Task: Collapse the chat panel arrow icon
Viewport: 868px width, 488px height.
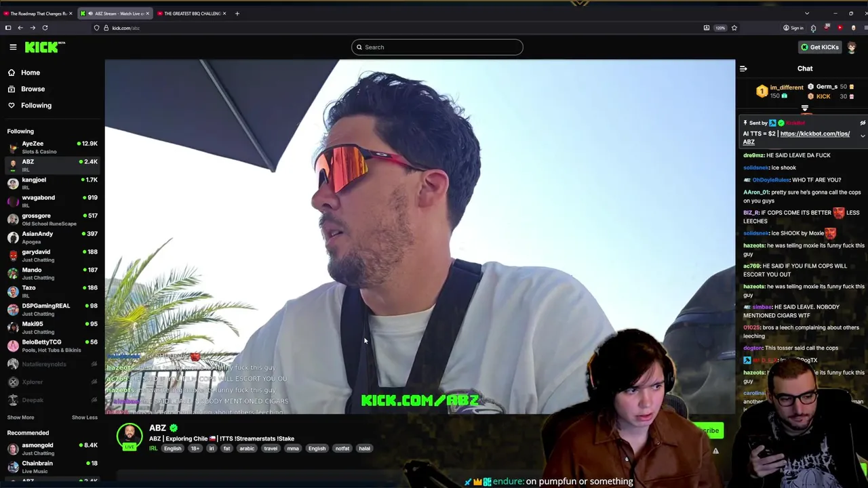Action: click(x=743, y=68)
